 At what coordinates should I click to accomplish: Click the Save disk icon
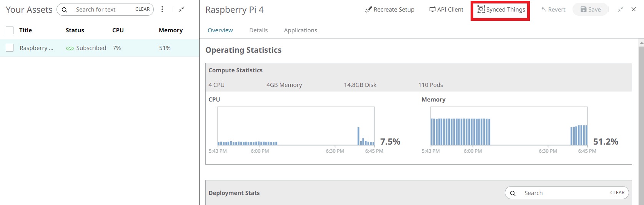584,10
